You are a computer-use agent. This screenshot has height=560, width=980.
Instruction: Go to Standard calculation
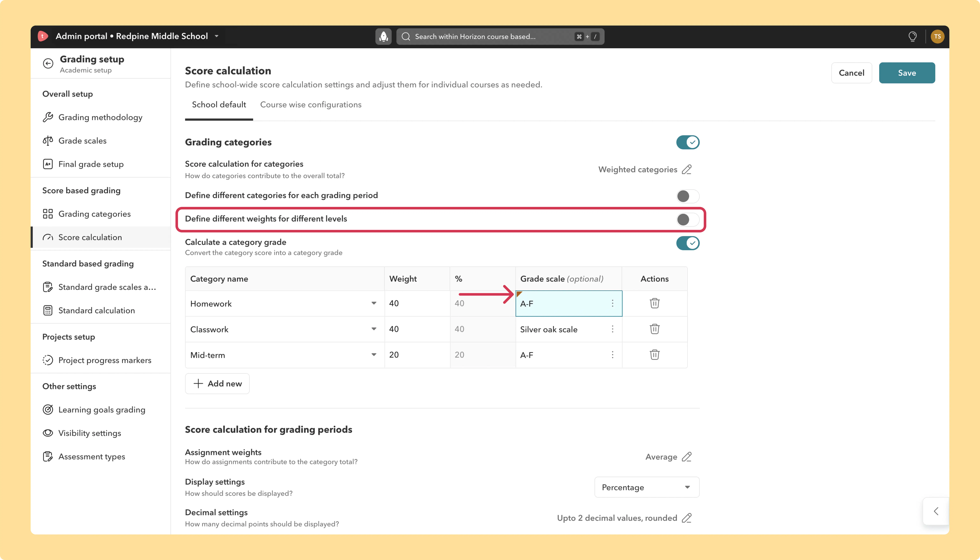(x=100, y=310)
